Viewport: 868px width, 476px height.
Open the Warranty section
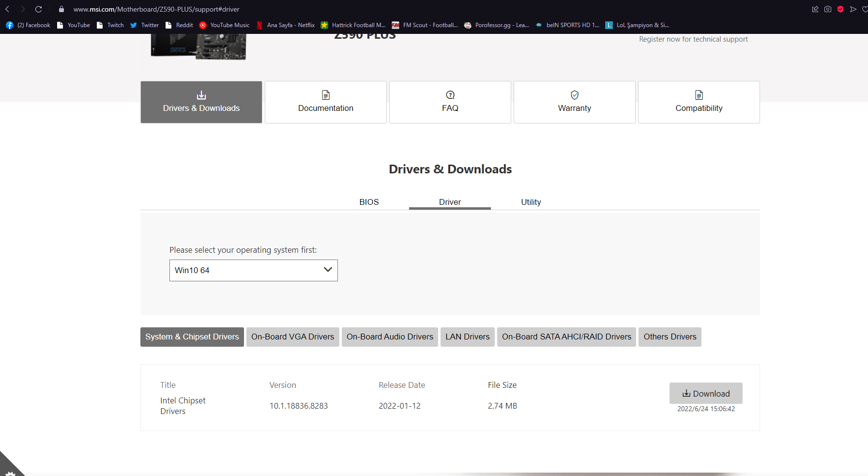click(575, 102)
